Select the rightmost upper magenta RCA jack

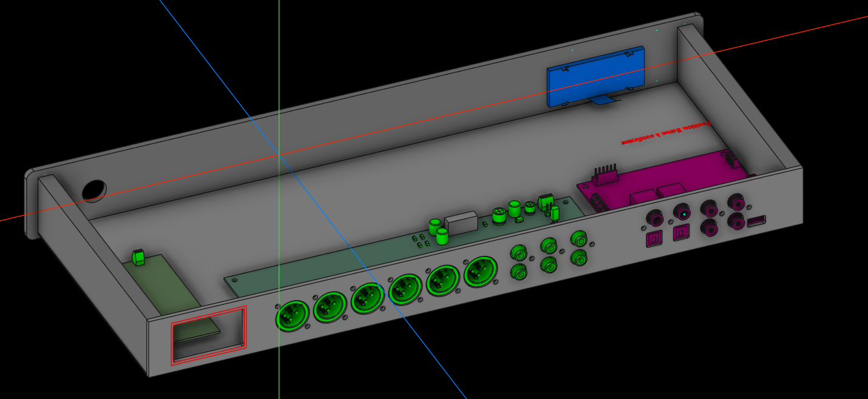[736, 201]
